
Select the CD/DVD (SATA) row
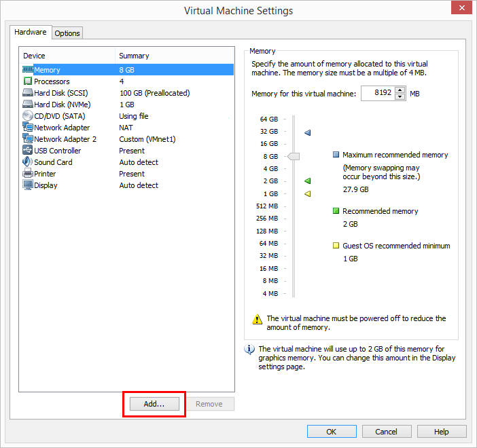point(127,116)
